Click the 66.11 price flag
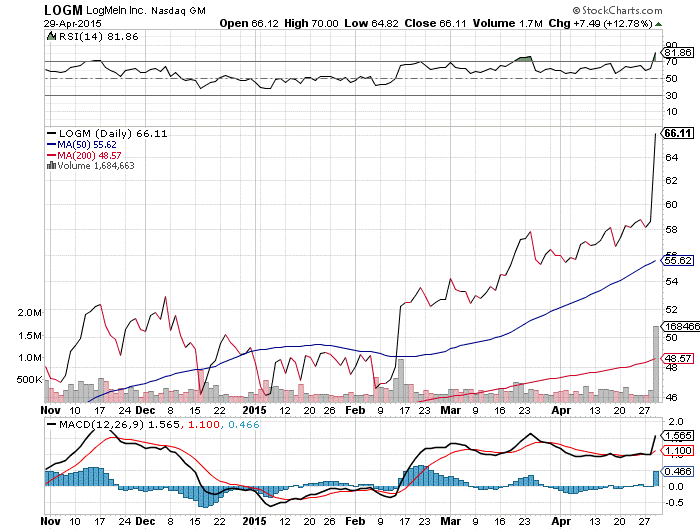700x530 pixels. [678, 134]
